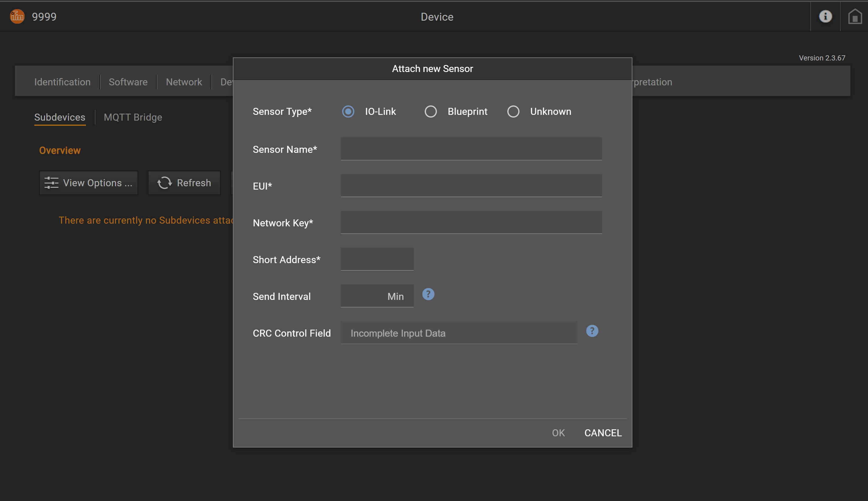Go to home via house icon
Viewport: 868px width, 501px height.
pos(855,16)
